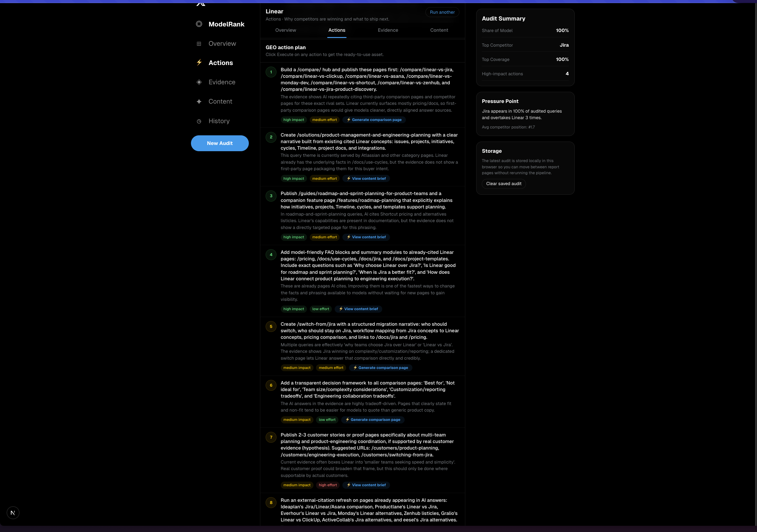
Task: Switch to the Evidence tab
Action: [388, 30]
